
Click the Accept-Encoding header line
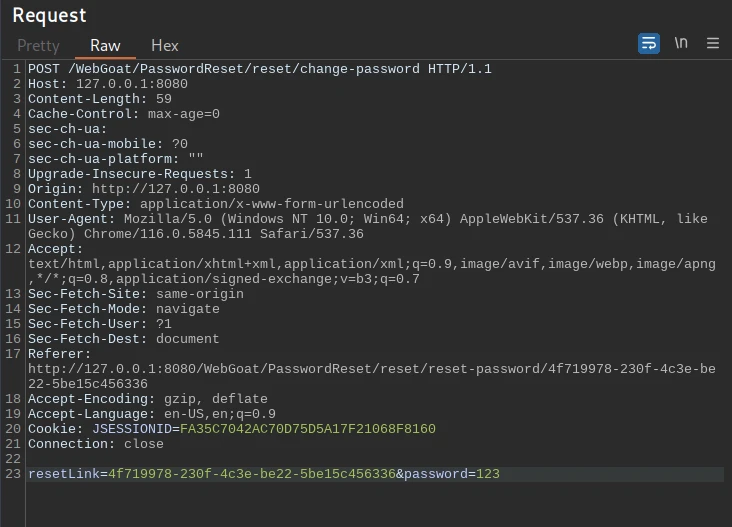[148, 399]
